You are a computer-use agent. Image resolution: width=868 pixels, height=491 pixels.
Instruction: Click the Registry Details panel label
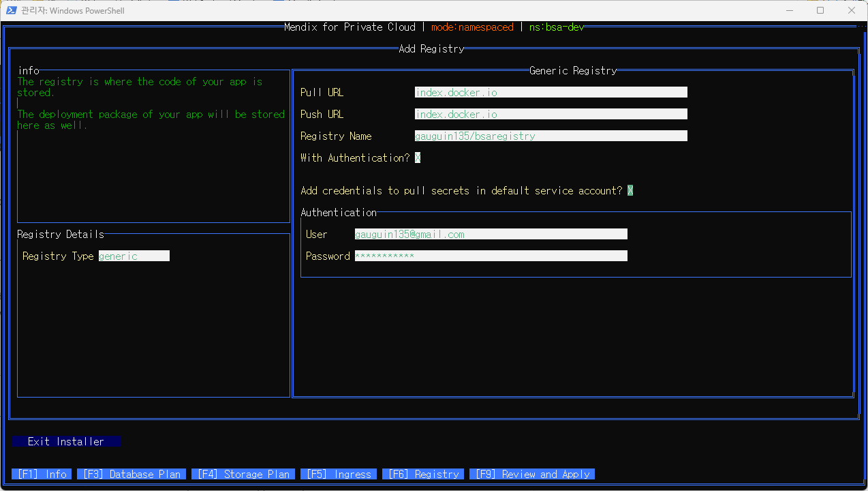(x=61, y=234)
